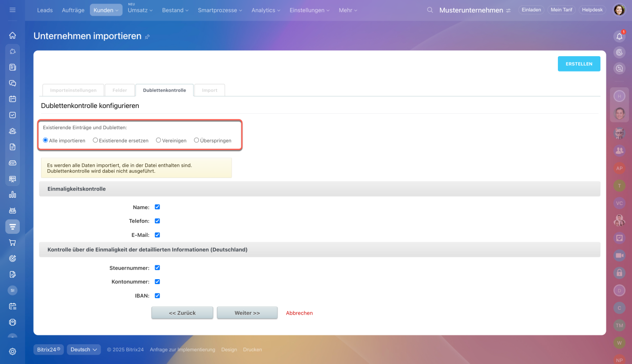The width and height of the screenshot is (632, 364).
Task: Open the calendar icon in left sidebar
Action: 12,99
